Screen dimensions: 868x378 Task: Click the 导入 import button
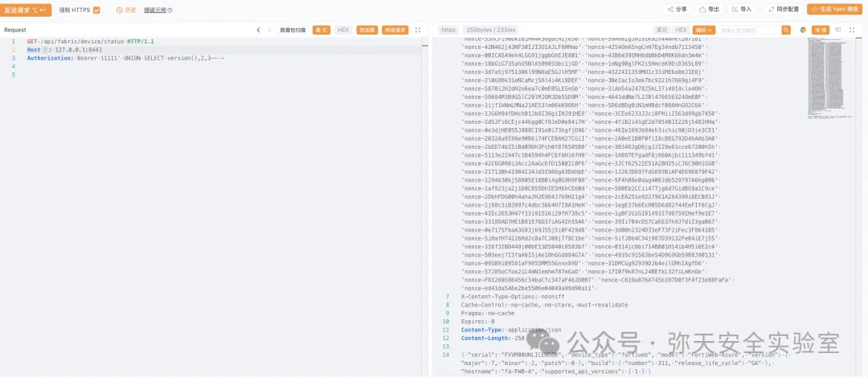coord(740,10)
